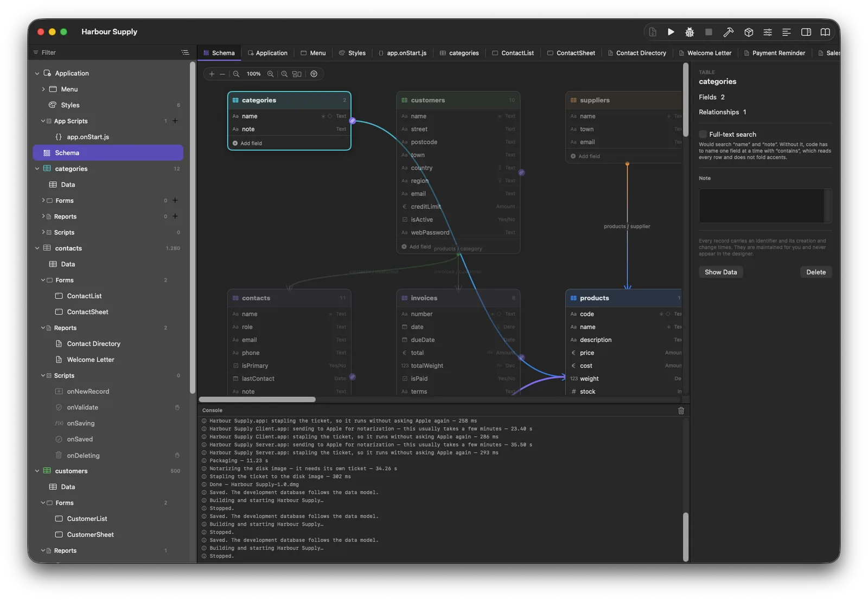868x600 pixels.
Task: Click the document download icon in toolbar
Action: coord(653,32)
